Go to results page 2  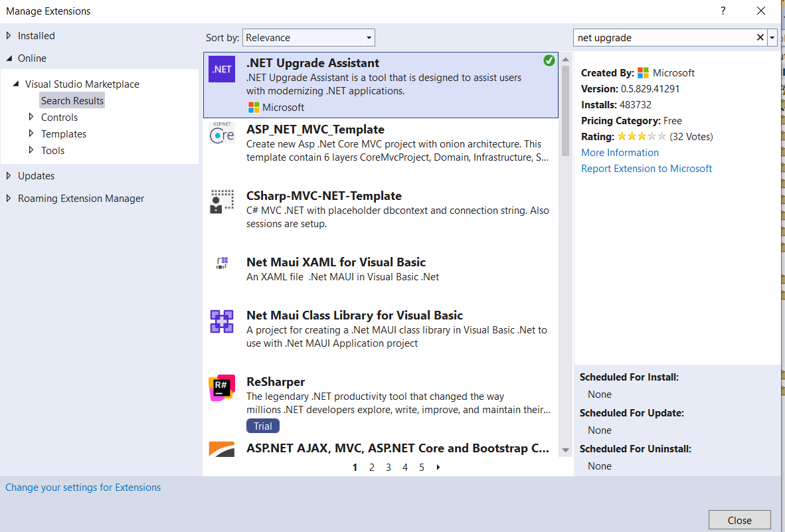pyautogui.click(x=372, y=468)
